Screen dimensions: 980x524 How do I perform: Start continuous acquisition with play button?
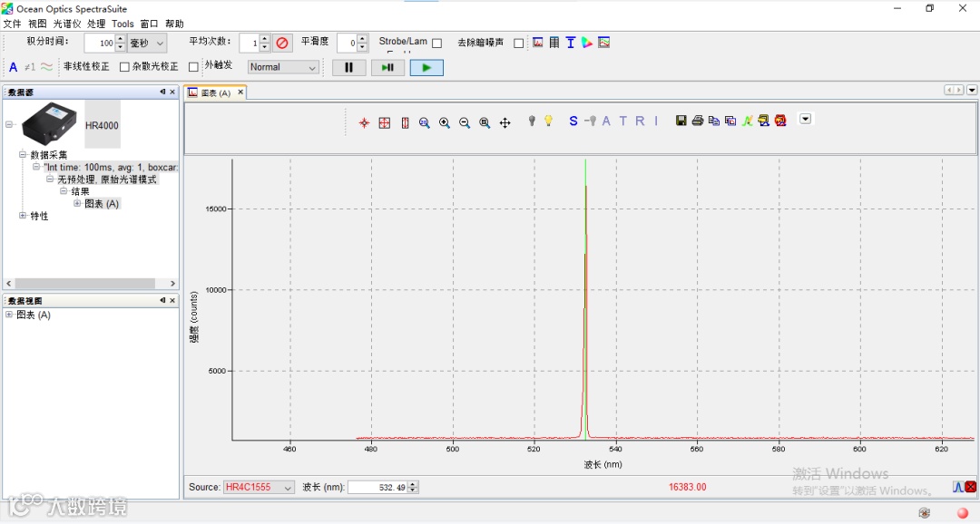[426, 67]
